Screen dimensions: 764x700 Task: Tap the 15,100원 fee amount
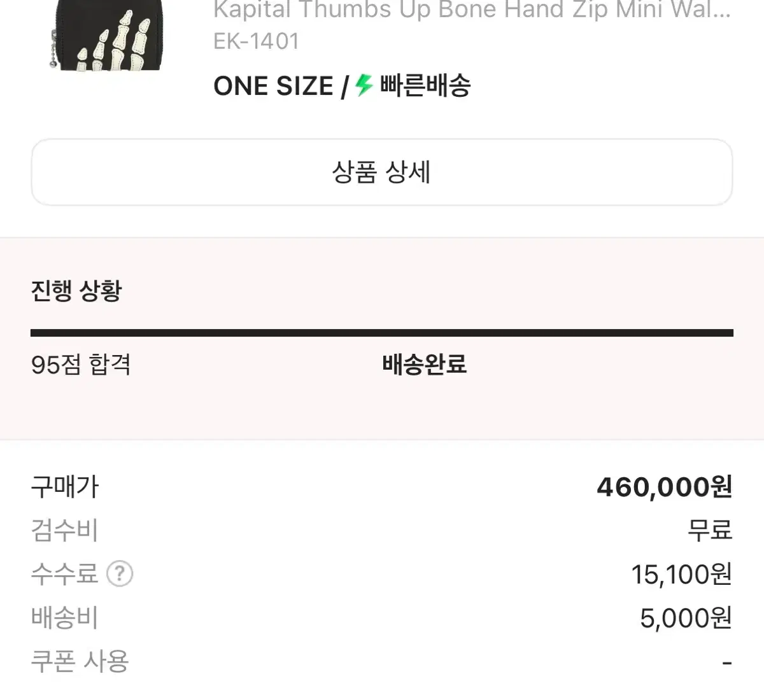[682, 575]
